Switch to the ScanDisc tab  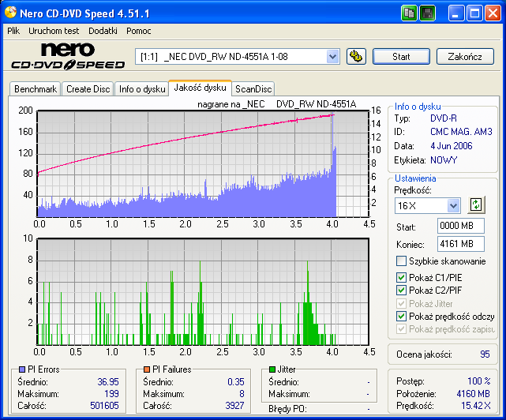pyautogui.click(x=253, y=89)
